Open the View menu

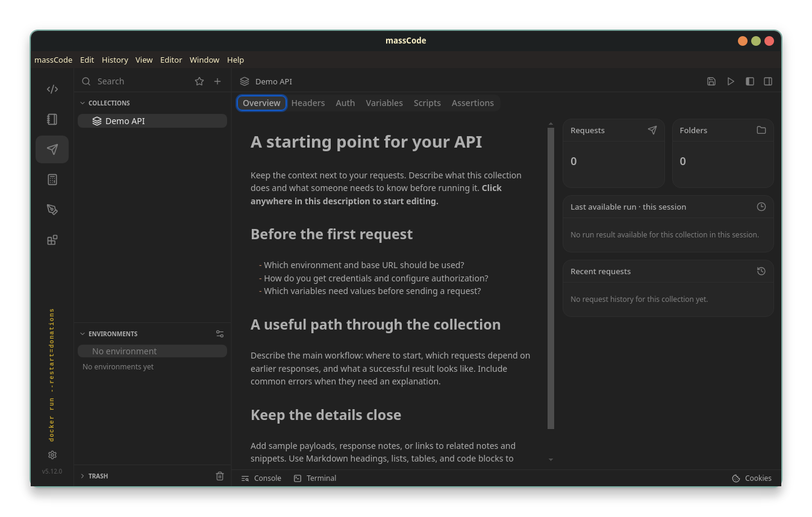click(x=144, y=60)
